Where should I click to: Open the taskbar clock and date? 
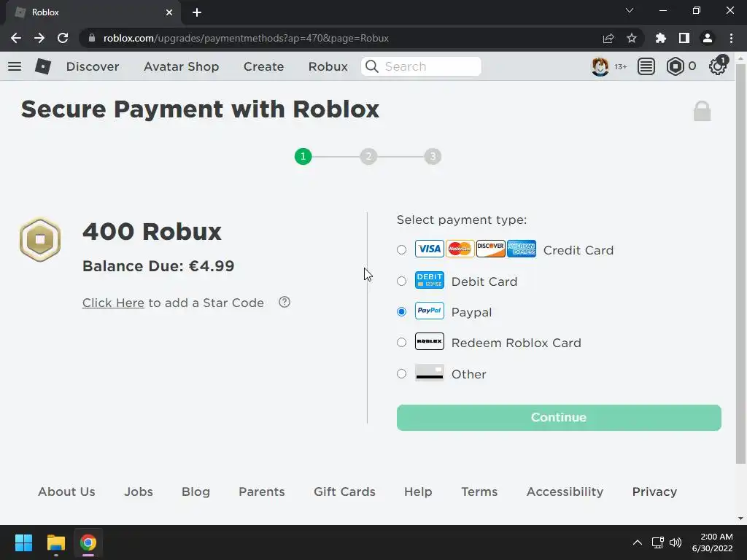(x=712, y=542)
